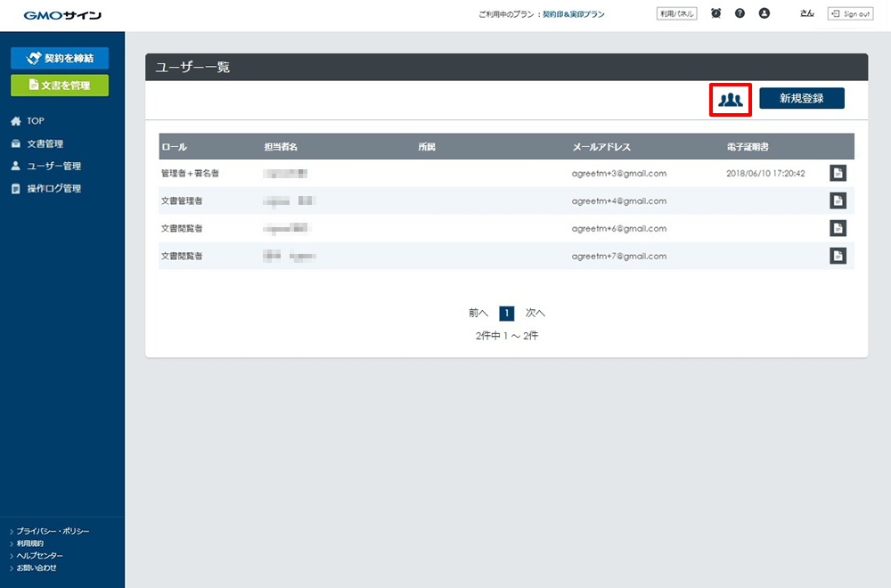Image resolution: width=891 pixels, height=588 pixels.
Task: Open document icon for agreetm+3@gmail.com row
Action: [x=838, y=173]
